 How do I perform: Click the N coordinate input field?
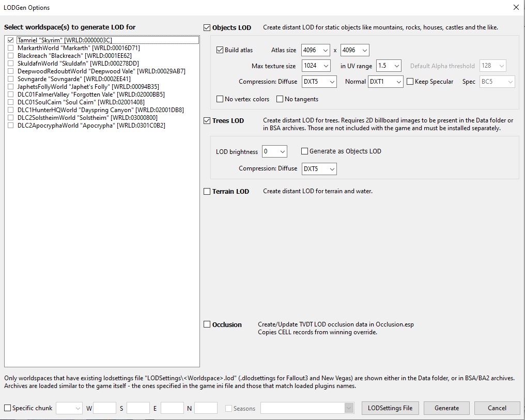point(206,408)
